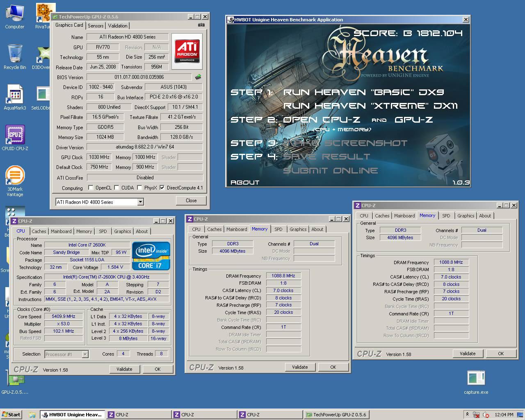Click the BIOS Version field in GPU-Z
Image resolution: width=525 pixels, height=420 pixels.
(139, 77)
